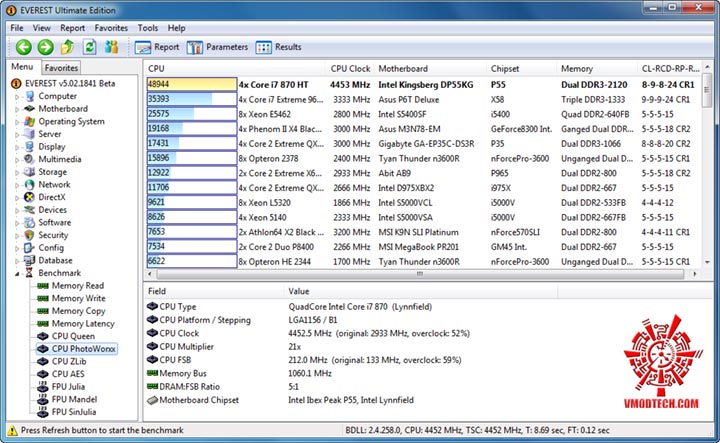The width and height of the screenshot is (720, 443).
Task: Expand the Network tree node
Action: pos(17,185)
